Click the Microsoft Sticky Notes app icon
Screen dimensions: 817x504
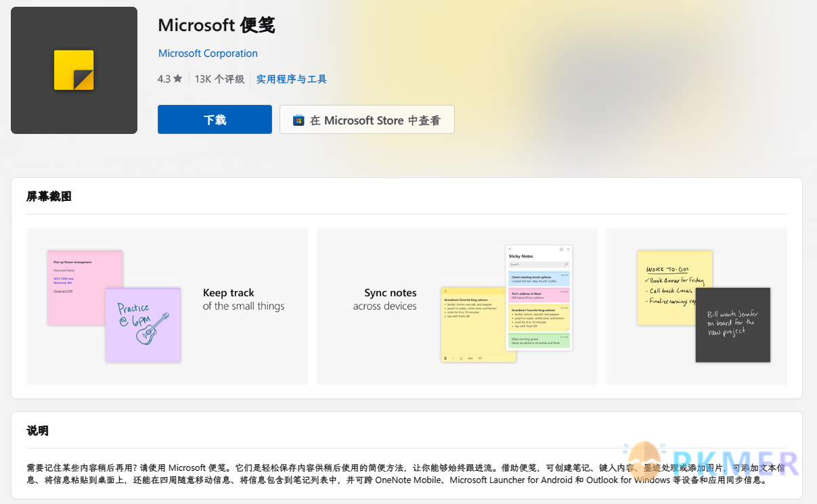(74, 70)
